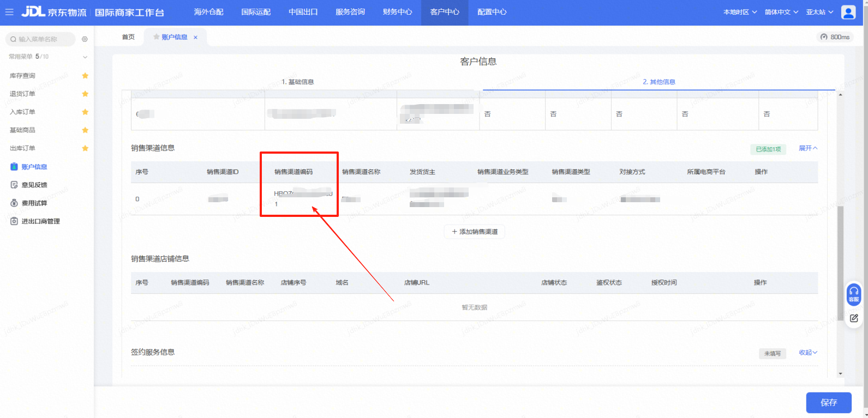Open 费用试算 in the sidebar
Viewport: 868px width, 418px height.
tap(34, 203)
